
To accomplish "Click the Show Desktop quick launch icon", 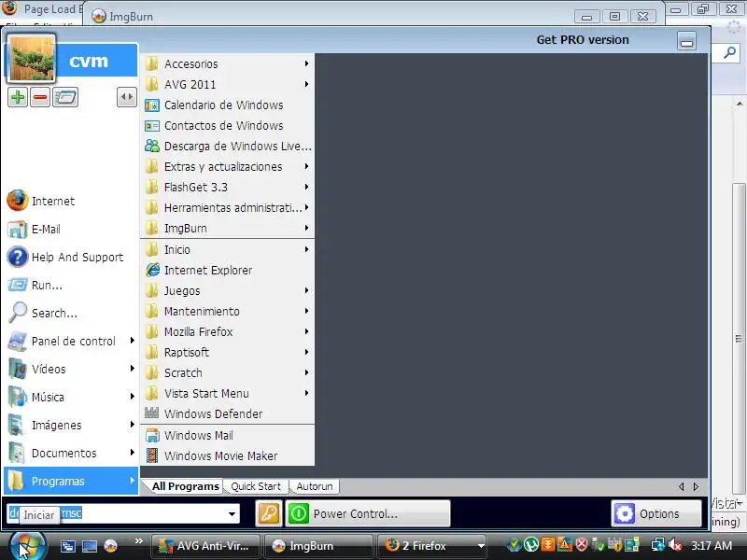I will (90, 546).
